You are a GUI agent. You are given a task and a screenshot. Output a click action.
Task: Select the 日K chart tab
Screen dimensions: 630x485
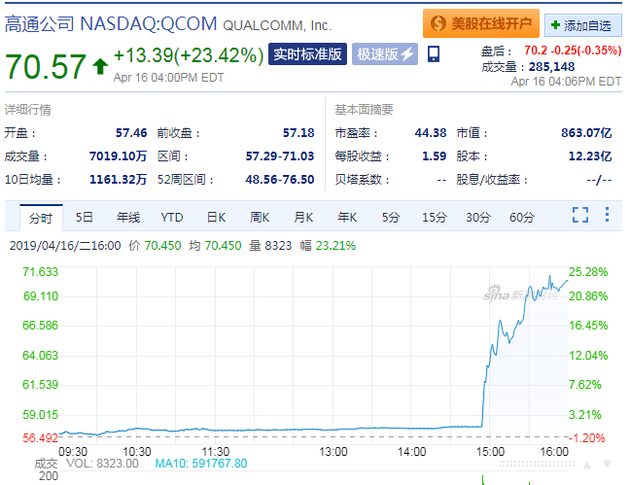(216, 218)
